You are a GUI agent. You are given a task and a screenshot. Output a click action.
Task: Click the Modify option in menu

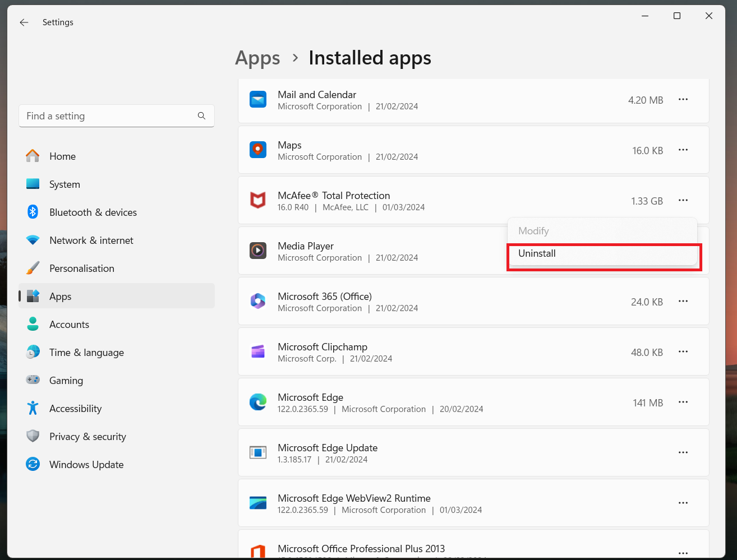tap(533, 231)
